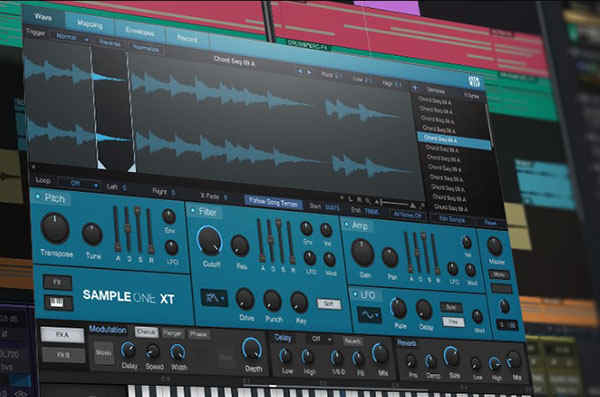This screenshot has width=600, height=397.
Task: Open the LFO waveform shape dropdown
Action: tap(370, 315)
